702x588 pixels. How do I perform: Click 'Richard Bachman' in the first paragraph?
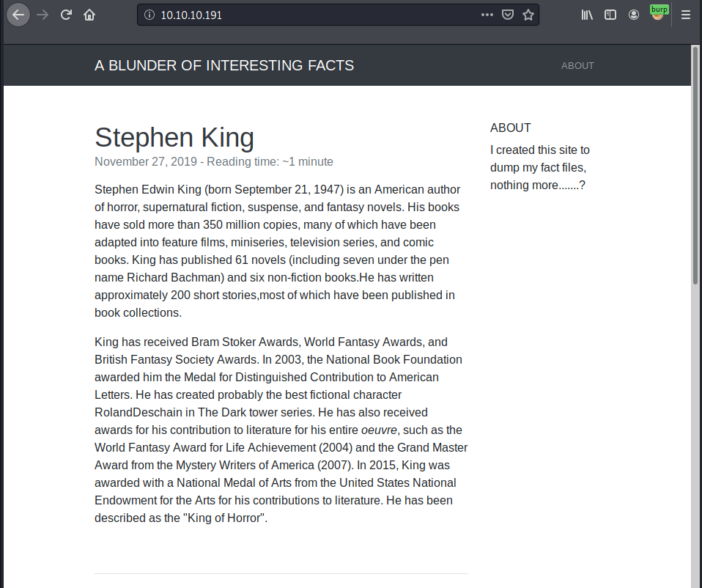tap(174, 278)
